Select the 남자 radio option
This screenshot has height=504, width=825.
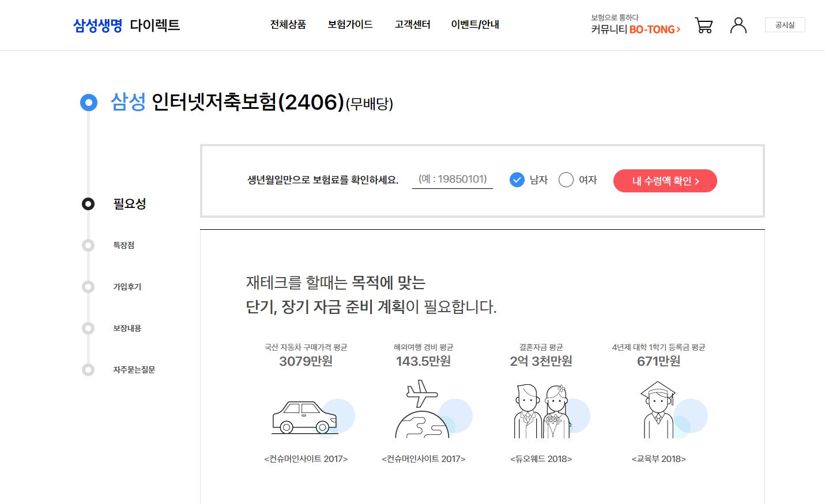click(x=529, y=180)
